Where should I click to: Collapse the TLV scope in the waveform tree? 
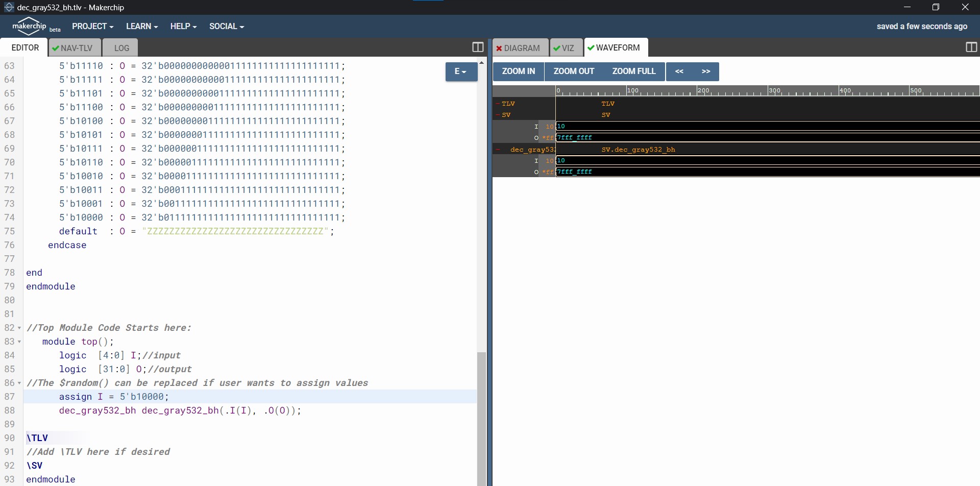click(x=499, y=104)
